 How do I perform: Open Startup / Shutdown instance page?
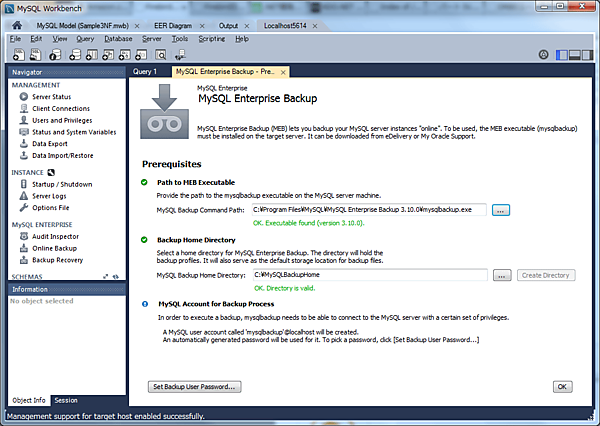point(62,184)
